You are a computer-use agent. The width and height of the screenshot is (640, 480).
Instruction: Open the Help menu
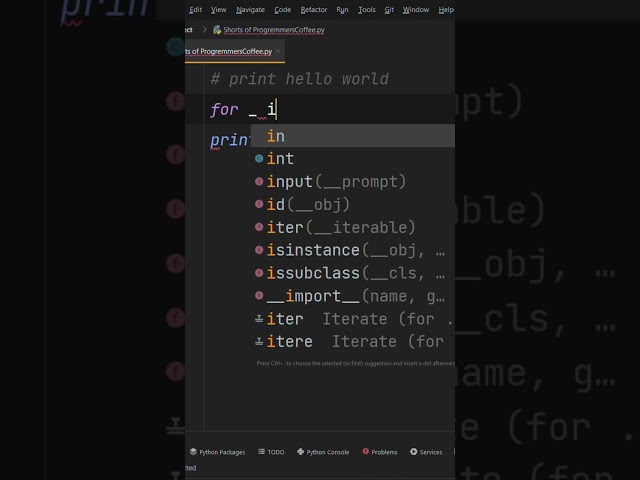tap(446, 9)
